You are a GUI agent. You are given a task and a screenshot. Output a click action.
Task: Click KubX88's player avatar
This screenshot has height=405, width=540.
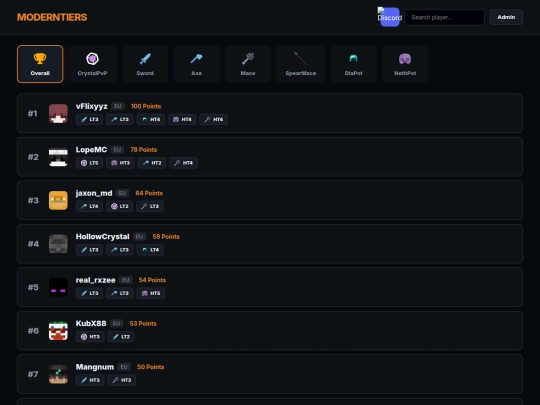click(58, 331)
